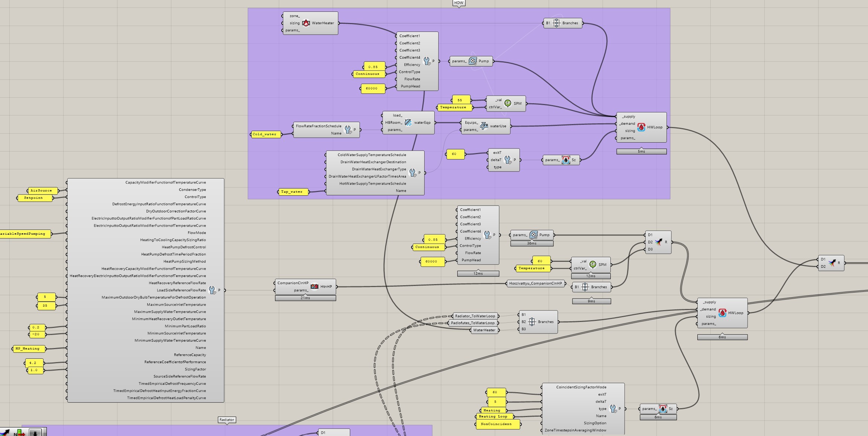
Task: Click the CoincidentSizingFactorMode component wrench icon
Action: click(x=613, y=409)
